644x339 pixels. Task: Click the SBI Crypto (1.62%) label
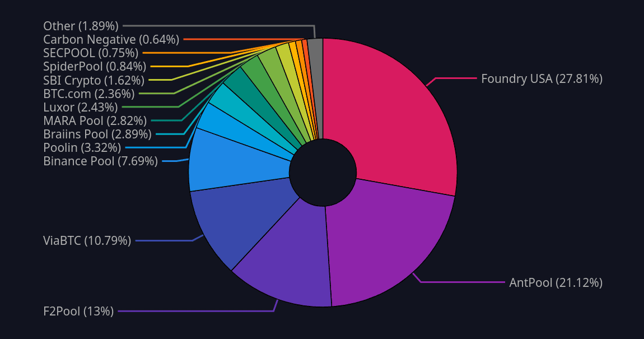[94, 80]
